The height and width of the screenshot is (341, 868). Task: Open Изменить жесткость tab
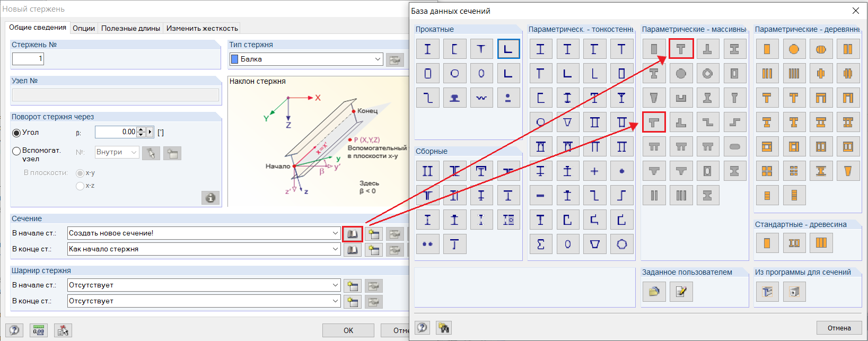click(x=202, y=28)
